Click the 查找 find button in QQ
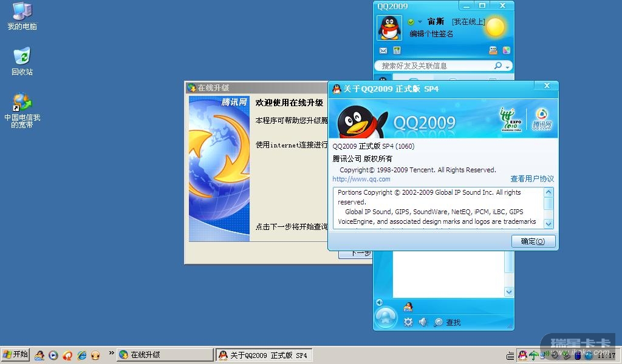The height and width of the screenshot is (364, 622). 448,322
